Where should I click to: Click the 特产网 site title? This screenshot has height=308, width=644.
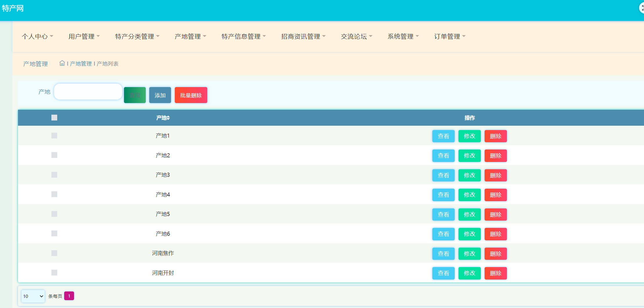(x=12, y=8)
